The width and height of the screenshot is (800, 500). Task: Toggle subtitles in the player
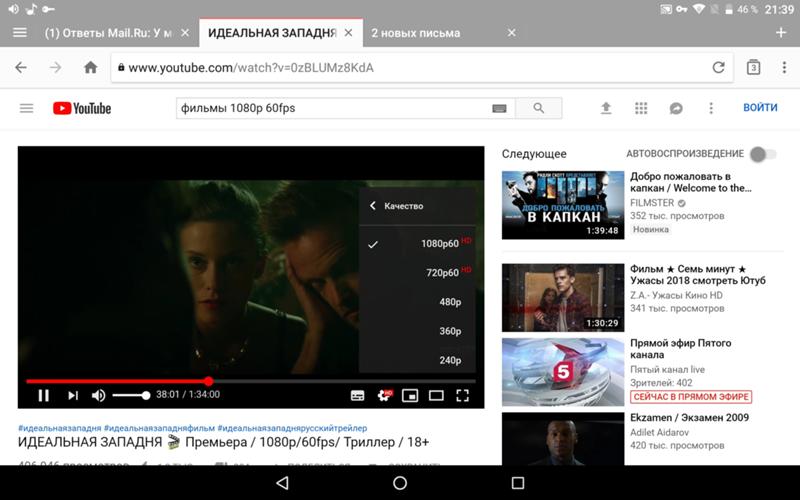click(x=358, y=395)
